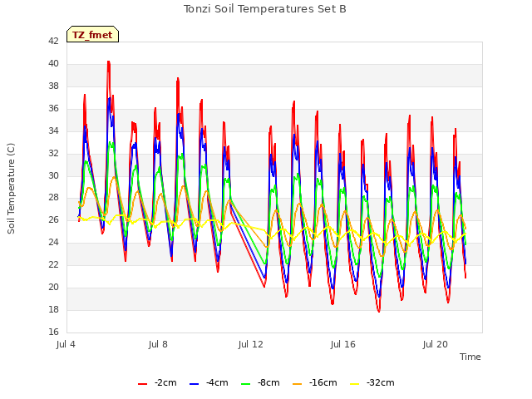The width and height of the screenshot is (532, 399).
Task: Click the Jul 16 x-axis tick label
Action: 343,344
